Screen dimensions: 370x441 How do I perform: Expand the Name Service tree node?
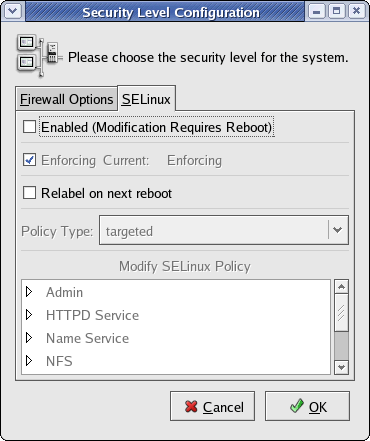29,338
